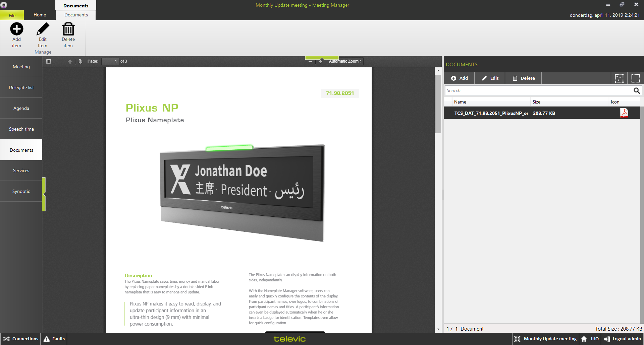Collapse the left navigation panel handle
Image resolution: width=644 pixels, height=345 pixels.
click(44, 194)
